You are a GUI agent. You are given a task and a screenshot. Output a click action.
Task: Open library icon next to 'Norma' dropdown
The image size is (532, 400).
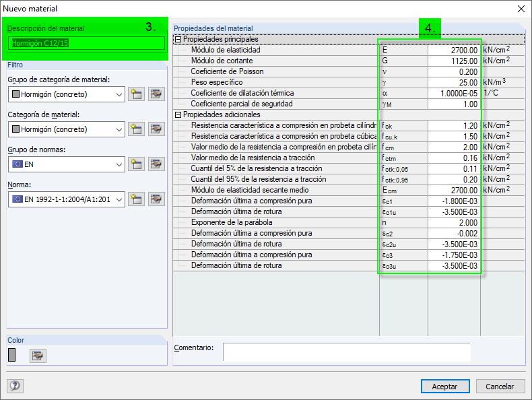point(156,199)
